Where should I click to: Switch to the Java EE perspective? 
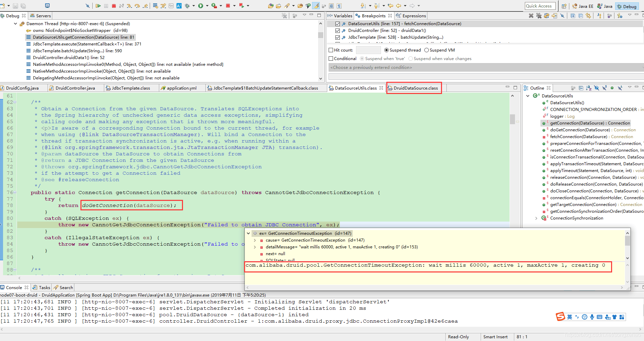(x=583, y=6)
